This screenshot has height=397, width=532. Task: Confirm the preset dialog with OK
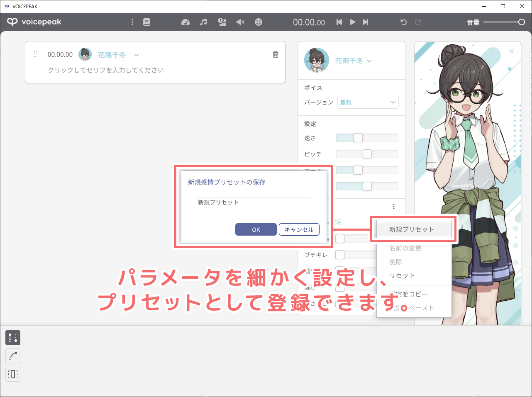tap(256, 229)
